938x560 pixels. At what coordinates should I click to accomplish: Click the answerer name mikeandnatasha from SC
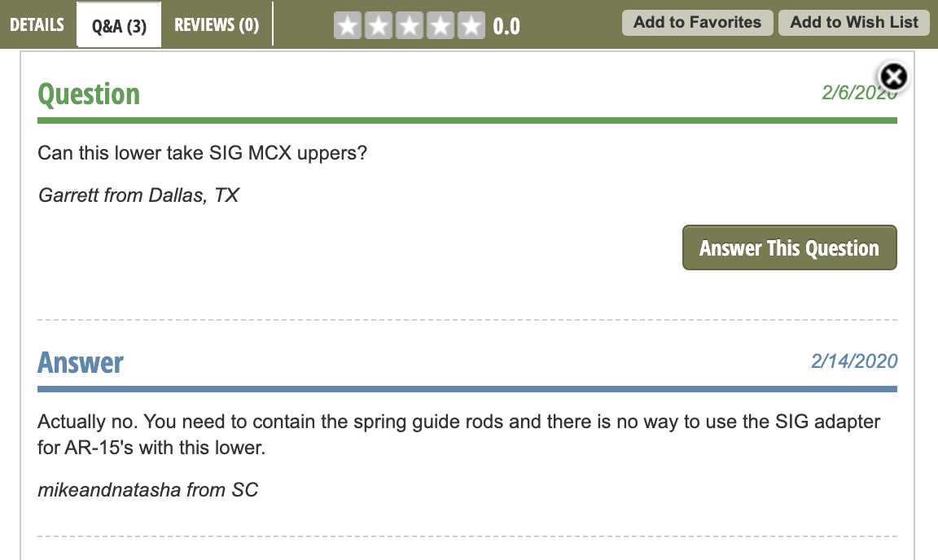pyautogui.click(x=147, y=490)
